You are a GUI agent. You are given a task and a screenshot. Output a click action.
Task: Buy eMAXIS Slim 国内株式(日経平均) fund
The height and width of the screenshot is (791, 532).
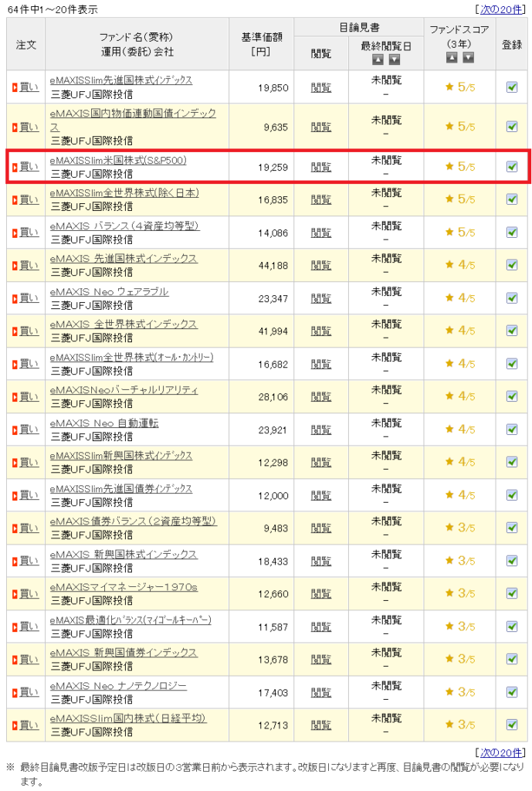pyautogui.click(x=29, y=725)
